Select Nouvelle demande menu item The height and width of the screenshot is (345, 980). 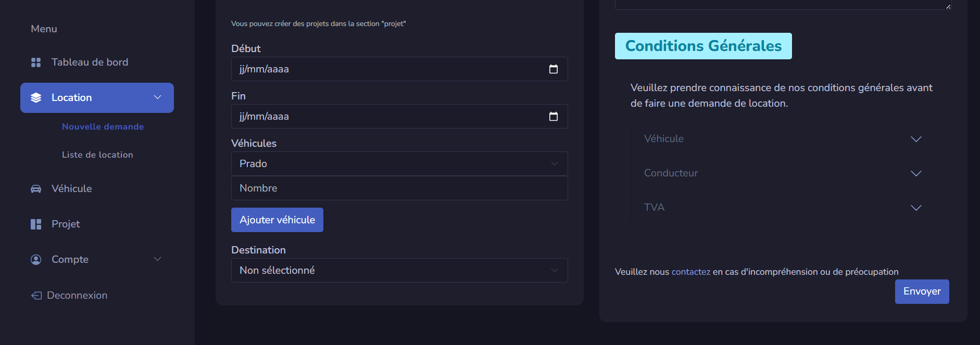coord(103,126)
